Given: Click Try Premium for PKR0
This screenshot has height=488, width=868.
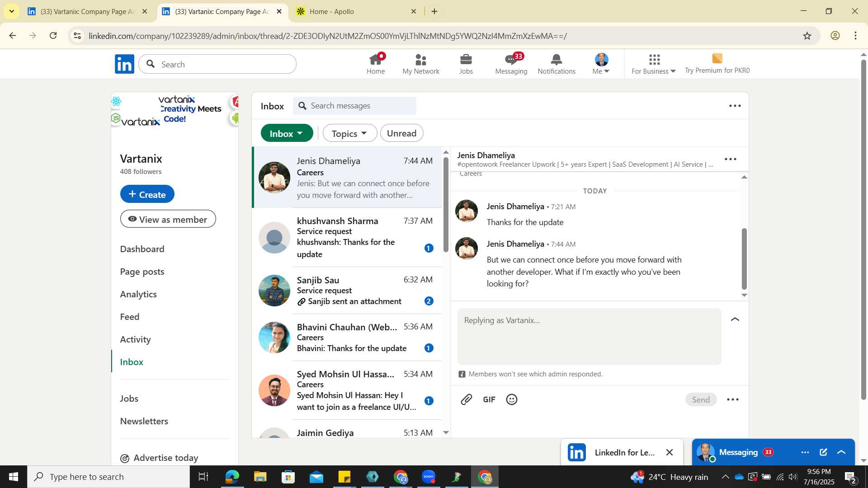Looking at the screenshot, I should (717, 64).
